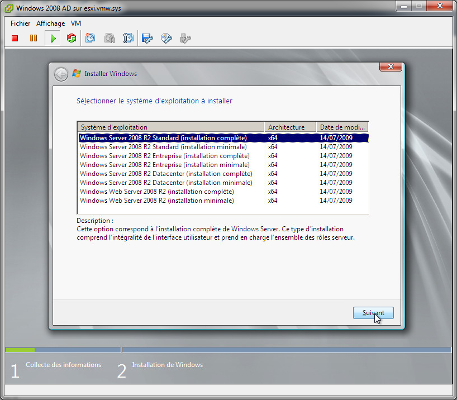Open the snapshot manager icon
This screenshot has width=457, height=400.
[128, 38]
